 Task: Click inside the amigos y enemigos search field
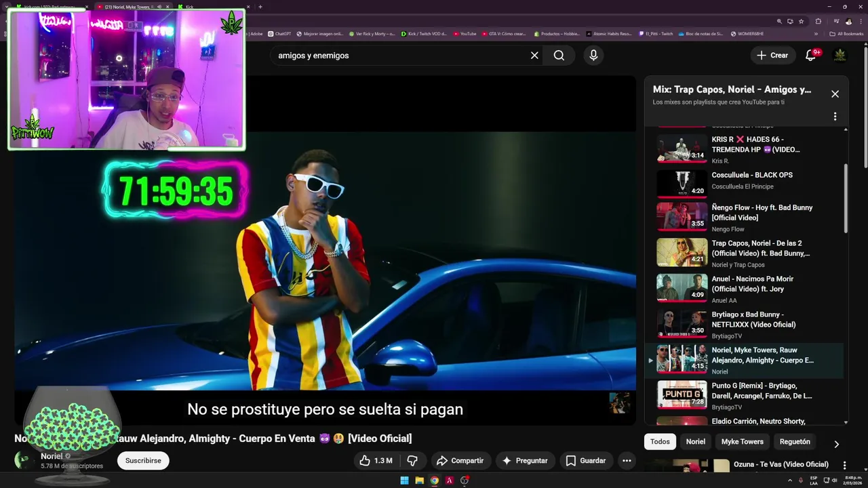pyautogui.click(x=400, y=56)
